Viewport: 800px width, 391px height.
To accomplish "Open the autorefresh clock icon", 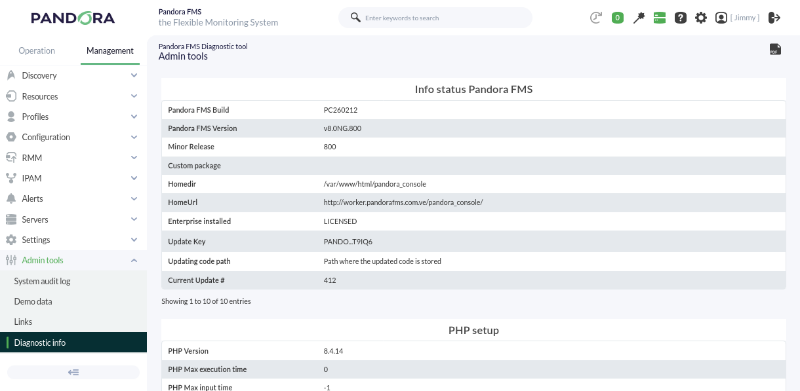I will point(596,18).
